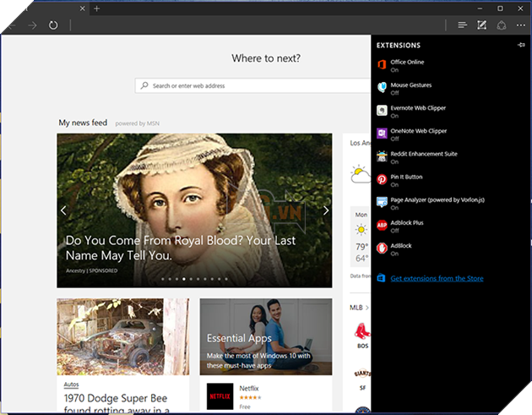The image size is (532, 415).
Task: Click the Forward navigation arrow
Action: tap(33, 25)
